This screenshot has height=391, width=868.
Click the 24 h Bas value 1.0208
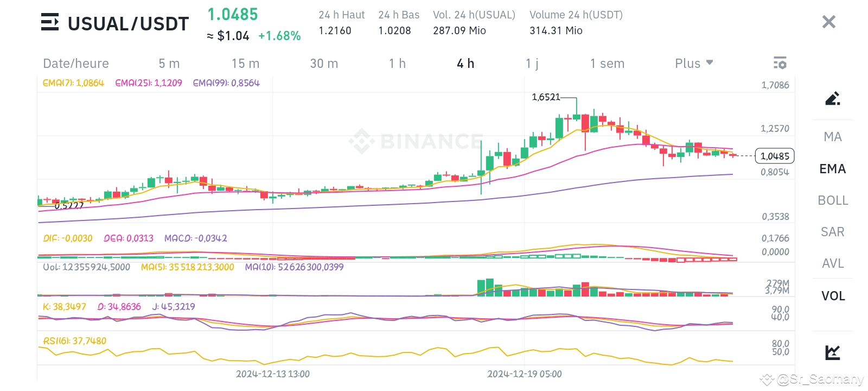tap(394, 30)
